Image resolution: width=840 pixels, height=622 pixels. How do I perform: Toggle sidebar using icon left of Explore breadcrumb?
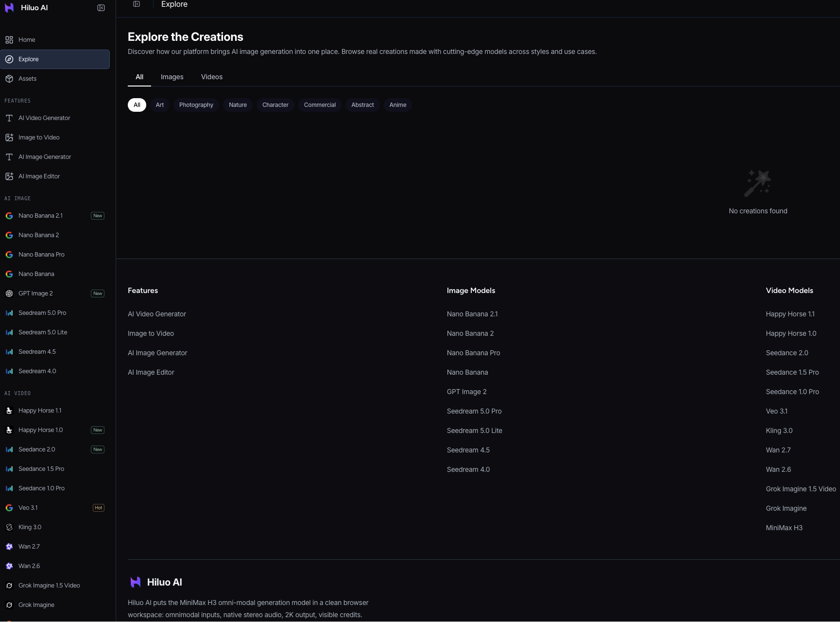coord(137,4)
